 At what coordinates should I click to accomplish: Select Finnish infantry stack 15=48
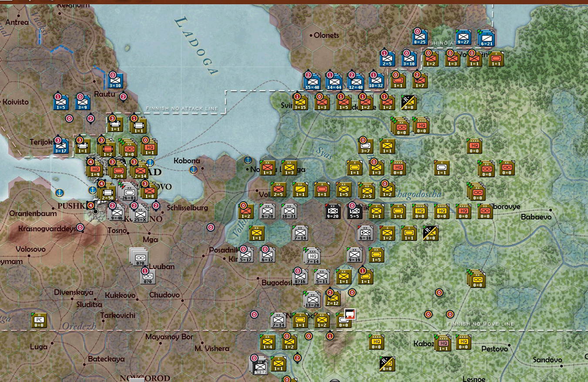click(312, 81)
